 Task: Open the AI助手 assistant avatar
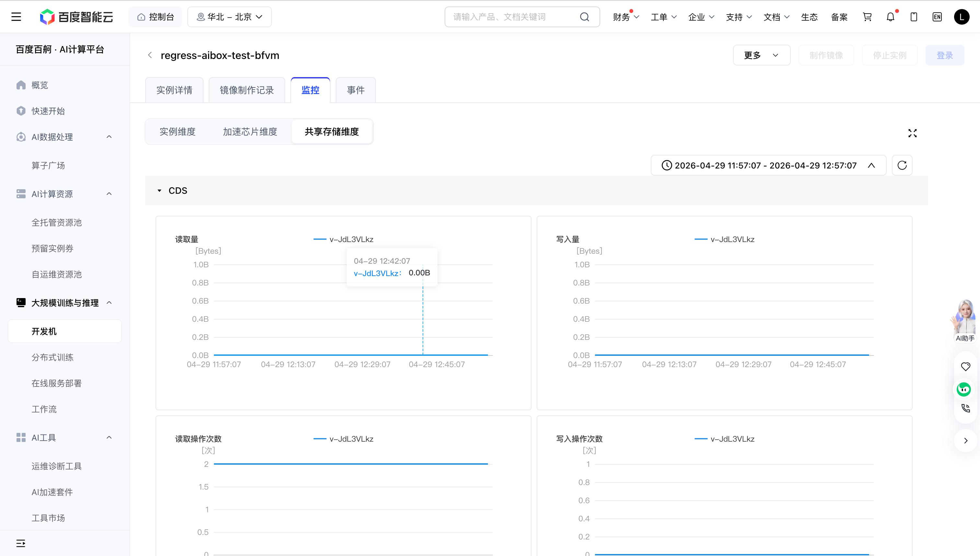(964, 321)
